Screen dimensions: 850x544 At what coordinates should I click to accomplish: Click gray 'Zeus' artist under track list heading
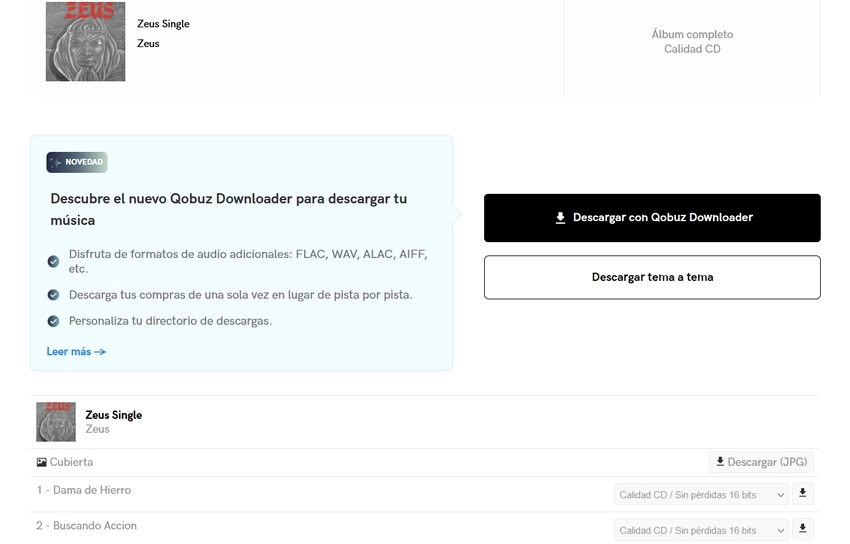[98, 429]
